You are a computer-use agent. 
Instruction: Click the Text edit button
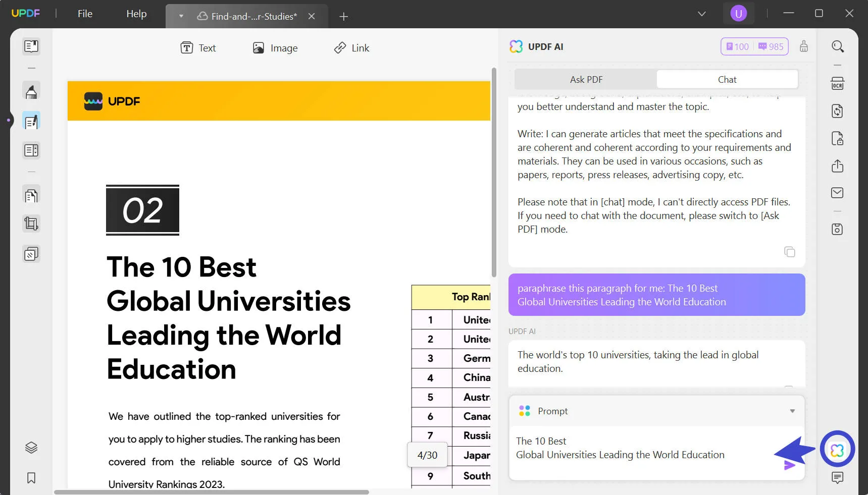point(198,48)
